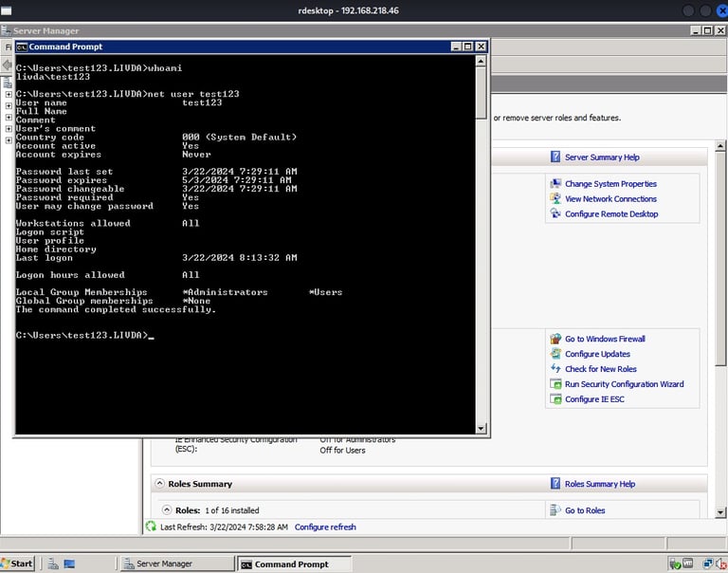The width and height of the screenshot is (728, 573).
Task: Open the Go to Roles link
Action: pos(585,510)
